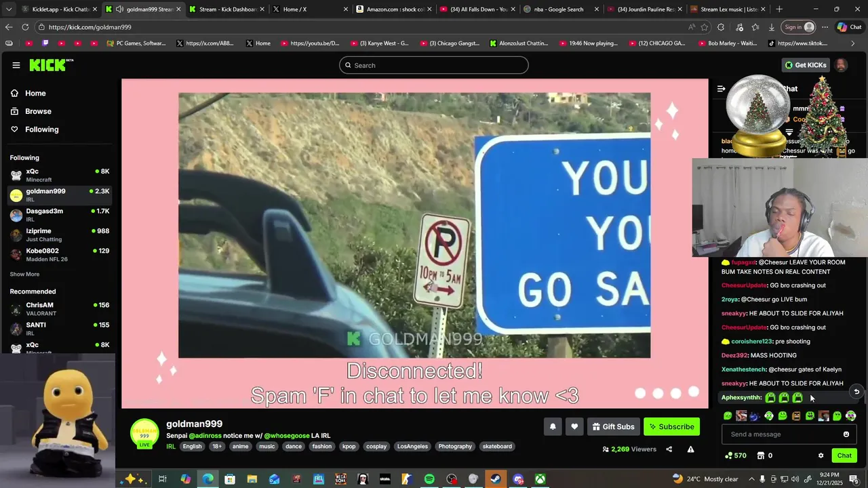
Task: Open the emoji picker in message box
Action: (846, 434)
